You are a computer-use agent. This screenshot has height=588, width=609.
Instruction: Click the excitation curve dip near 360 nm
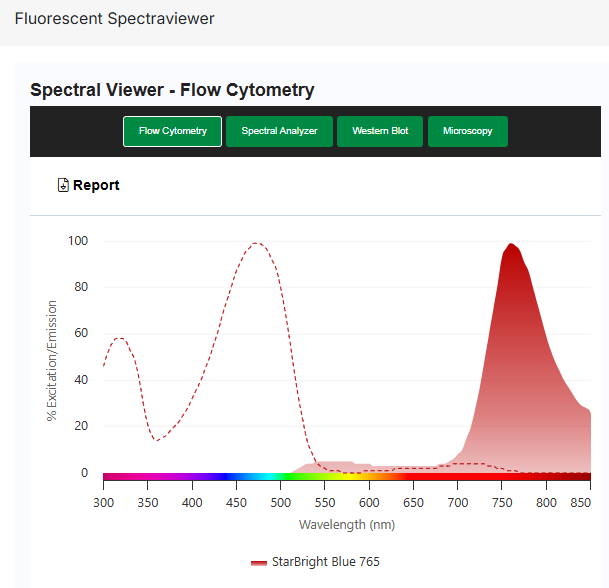click(x=157, y=439)
